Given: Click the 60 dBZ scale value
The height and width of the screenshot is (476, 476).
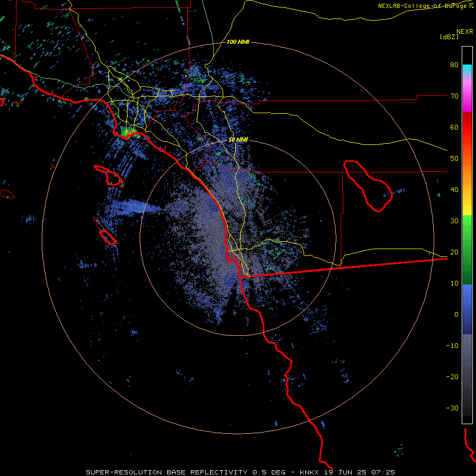Looking at the screenshot, I should (x=454, y=127).
